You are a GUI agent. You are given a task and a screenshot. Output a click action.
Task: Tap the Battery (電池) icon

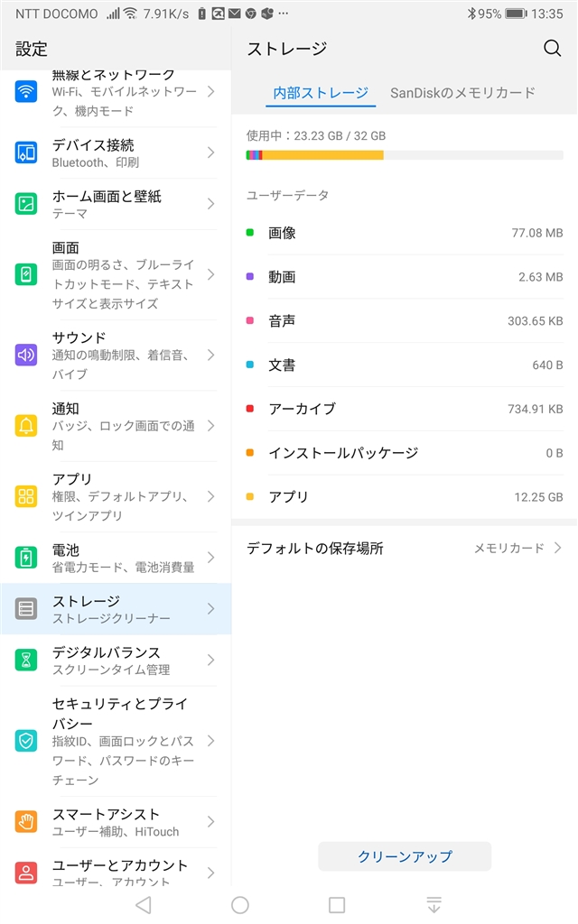coord(26,557)
